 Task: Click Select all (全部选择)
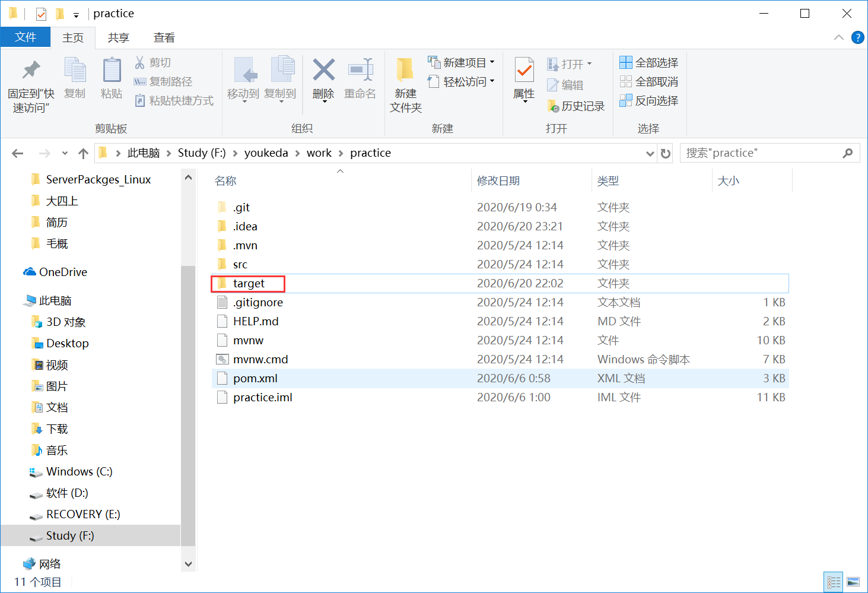pyautogui.click(x=648, y=62)
